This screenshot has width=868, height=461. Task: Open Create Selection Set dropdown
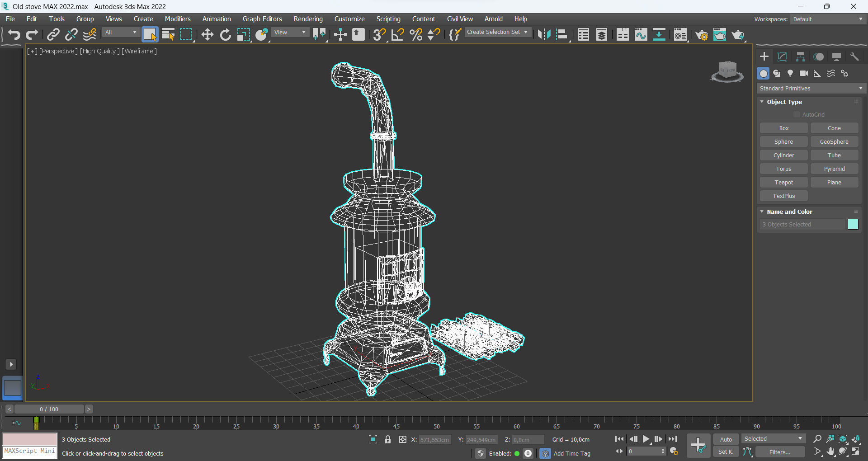pos(497,32)
